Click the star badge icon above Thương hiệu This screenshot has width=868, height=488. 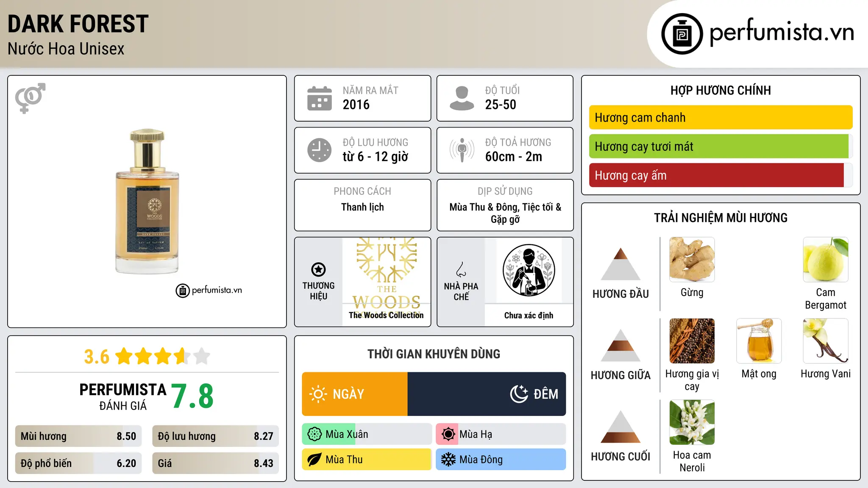(x=318, y=269)
